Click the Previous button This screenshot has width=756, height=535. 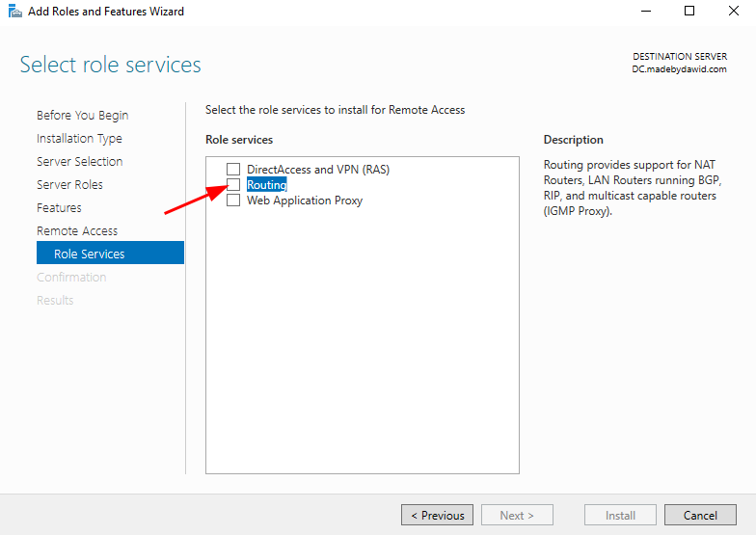click(x=438, y=515)
